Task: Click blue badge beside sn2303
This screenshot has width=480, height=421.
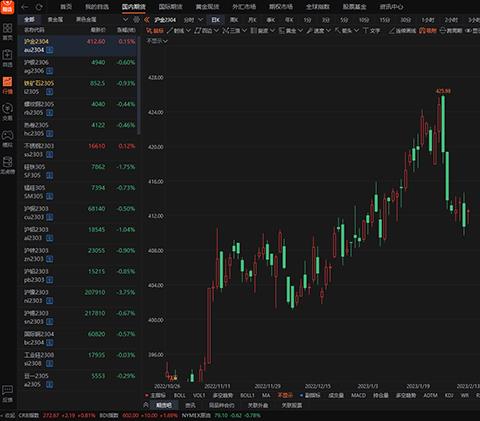Action: (x=50, y=322)
